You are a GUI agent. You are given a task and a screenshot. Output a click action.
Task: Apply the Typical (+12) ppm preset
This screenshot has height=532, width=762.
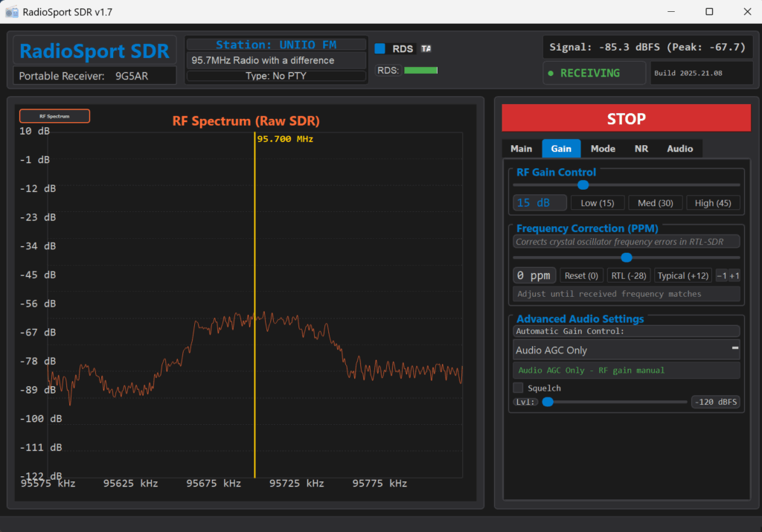(683, 275)
